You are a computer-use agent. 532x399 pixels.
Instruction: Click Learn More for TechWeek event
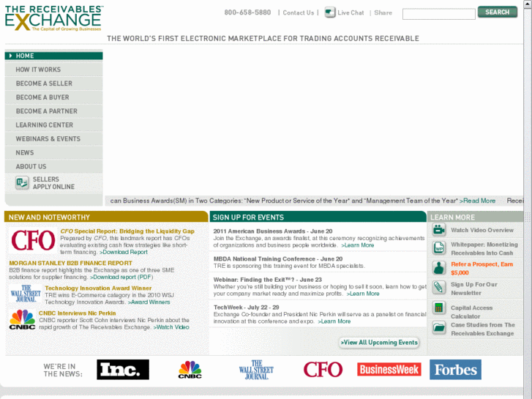click(334, 321)
